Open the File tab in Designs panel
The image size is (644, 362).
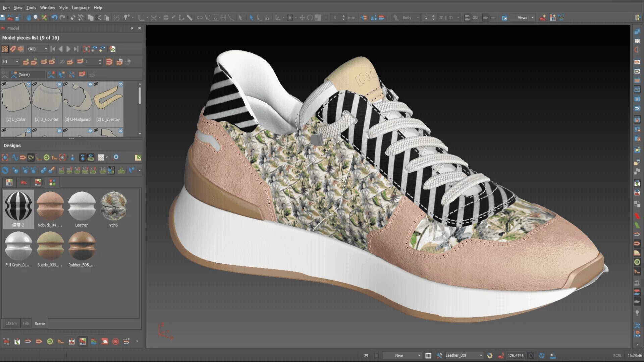point(26,323)
